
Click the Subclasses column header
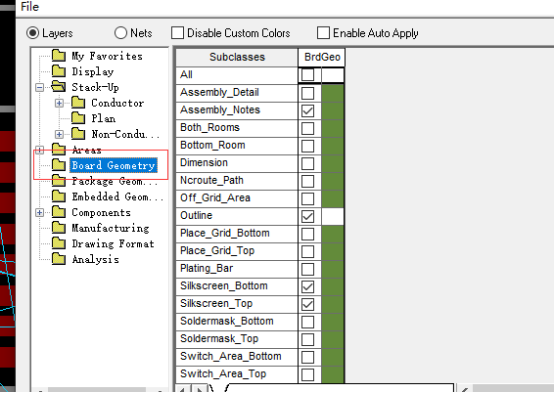pyautogui.click(x=237, y=57)
